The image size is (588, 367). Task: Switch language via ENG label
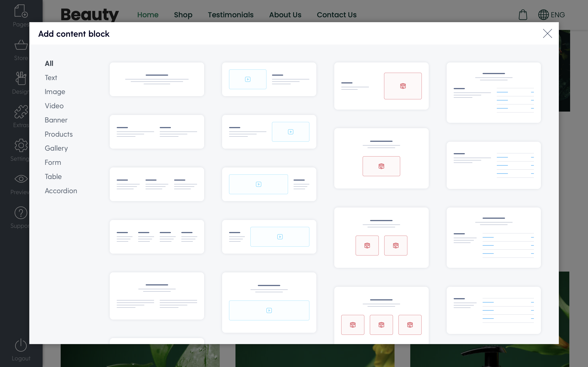coord(558,15)
